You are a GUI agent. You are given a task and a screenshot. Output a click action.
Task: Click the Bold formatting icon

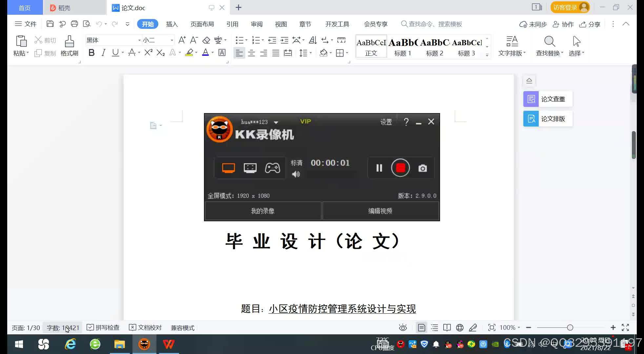[91, 53]
